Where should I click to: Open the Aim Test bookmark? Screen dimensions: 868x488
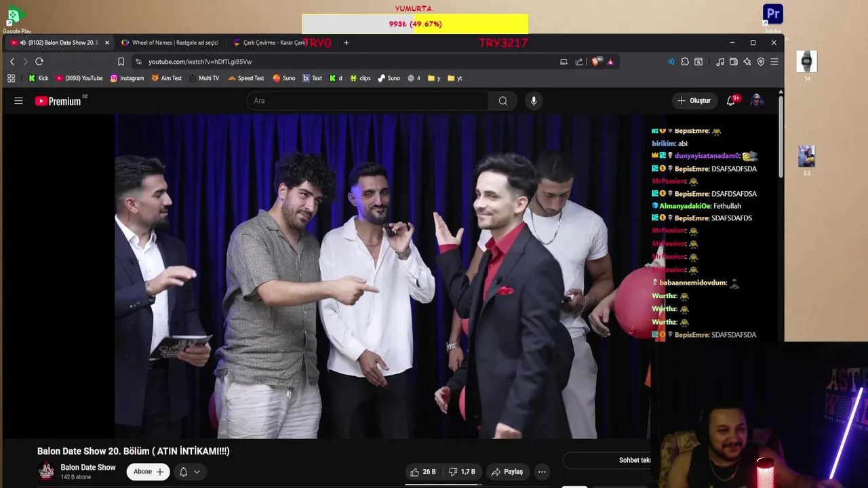click(166, 78)
